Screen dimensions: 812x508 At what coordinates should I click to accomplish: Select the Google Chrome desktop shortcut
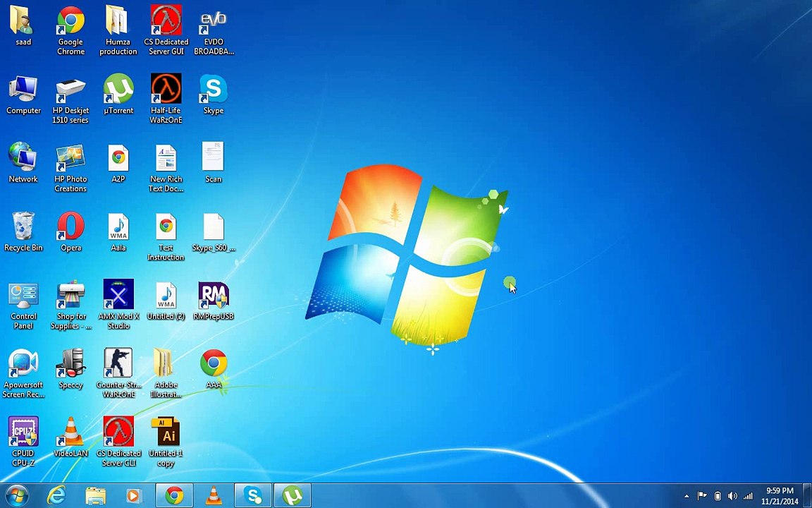(x=70, y=30)
